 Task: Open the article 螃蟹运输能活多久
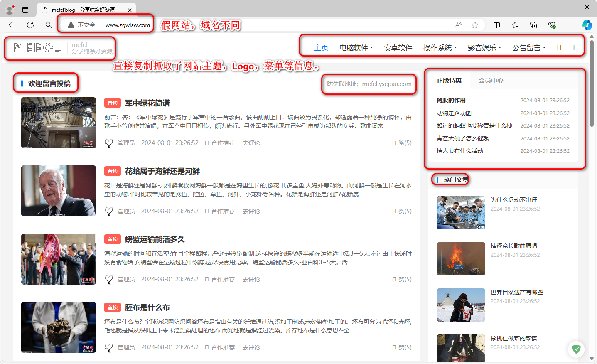(155, 239)
